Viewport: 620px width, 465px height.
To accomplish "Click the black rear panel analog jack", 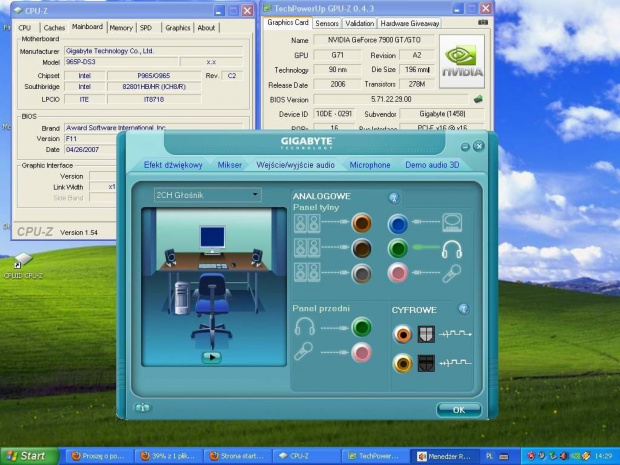I will 361,248.
